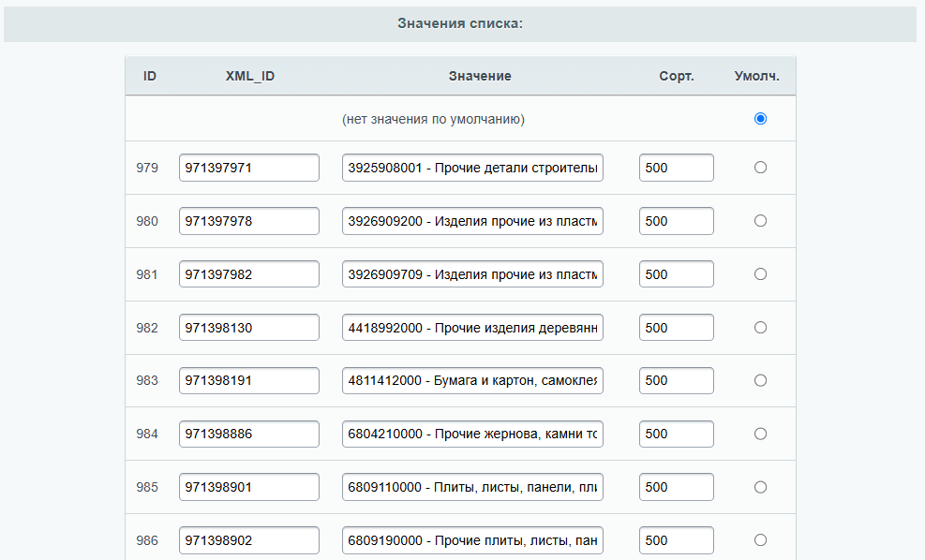925x560 pixels.
Task: Click the Значения списка: section heading
Action: [x=460, y=23]
